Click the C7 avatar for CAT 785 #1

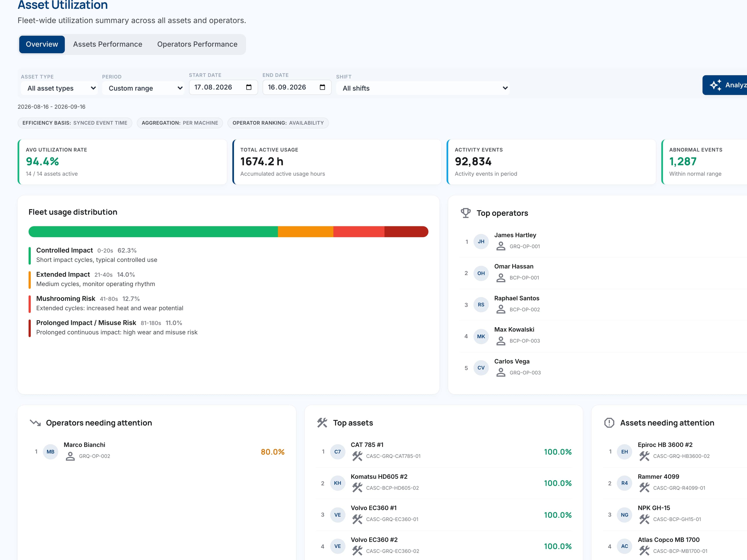pyautogui.click(x=337, y=452)
